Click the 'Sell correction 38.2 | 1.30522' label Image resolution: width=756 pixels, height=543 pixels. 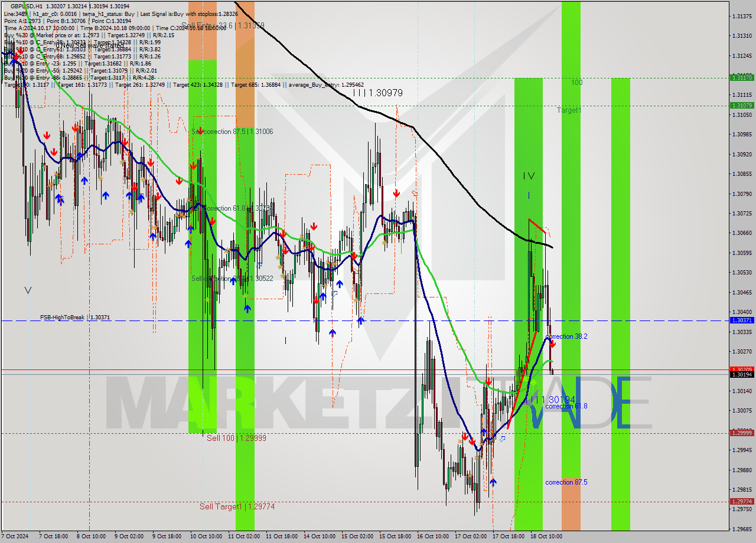point(232,279)
